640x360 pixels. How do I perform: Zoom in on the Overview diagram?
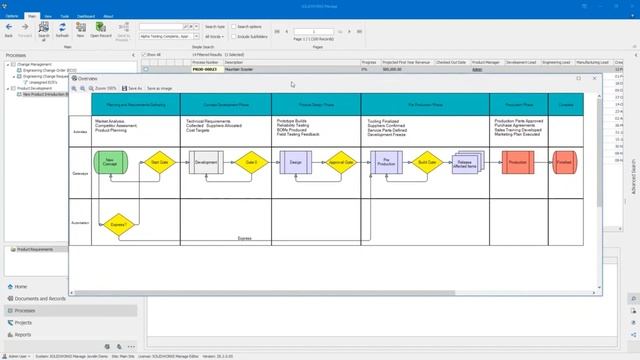coord(74,88)
